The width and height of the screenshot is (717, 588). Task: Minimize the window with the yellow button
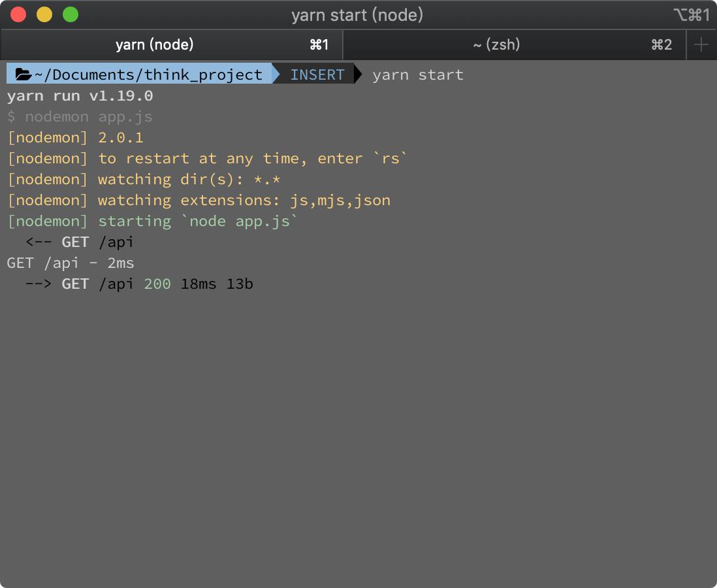coord(44,14)
